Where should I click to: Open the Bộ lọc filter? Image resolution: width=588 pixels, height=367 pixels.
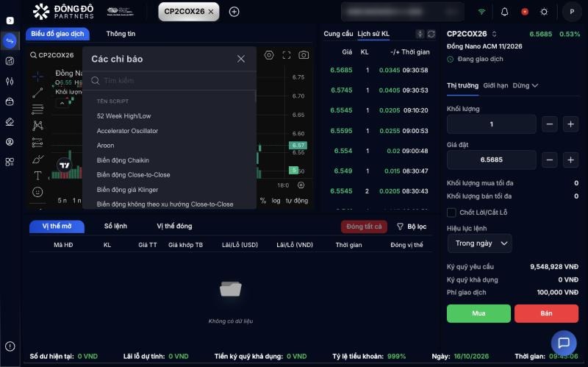pyautogui.click(x=412, y=227)
